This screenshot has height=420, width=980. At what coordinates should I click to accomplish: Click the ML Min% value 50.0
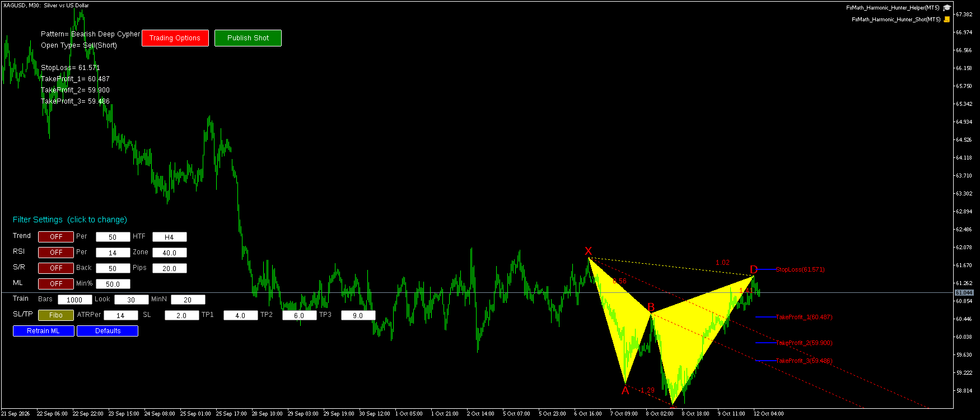[113, 284]
